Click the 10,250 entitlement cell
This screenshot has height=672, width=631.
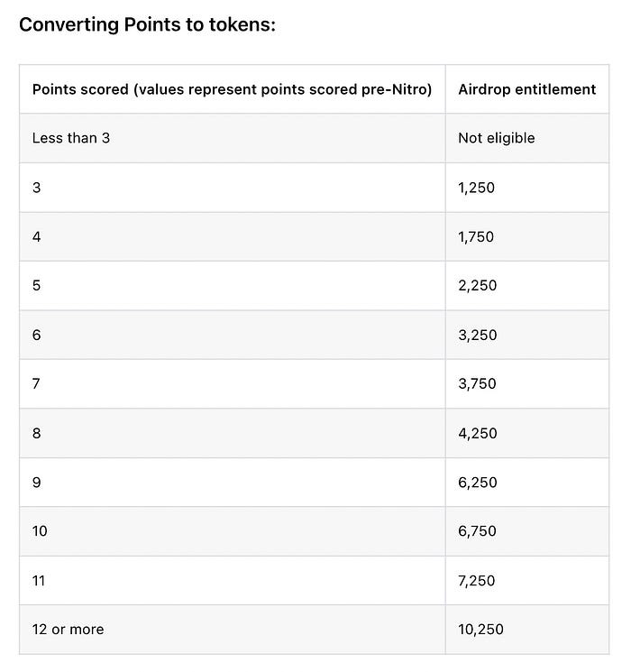click(x=527, y=629)
